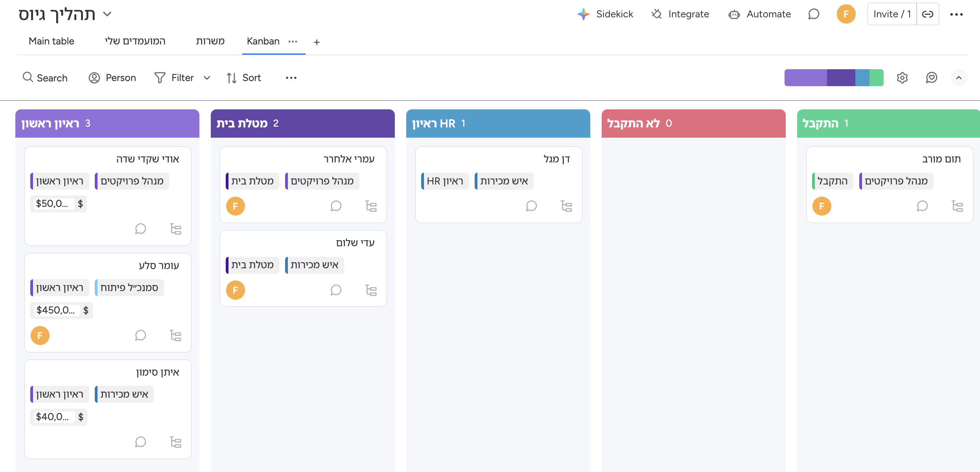Click the F avatar on עומר סלע card

pyautogui.click(x=40, y=336)
